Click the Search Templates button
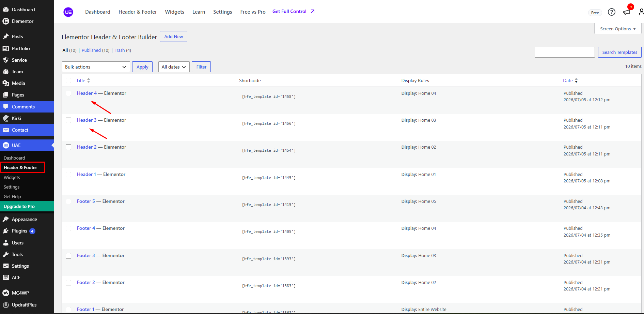644x314 pixels. (x=620, y=52)
